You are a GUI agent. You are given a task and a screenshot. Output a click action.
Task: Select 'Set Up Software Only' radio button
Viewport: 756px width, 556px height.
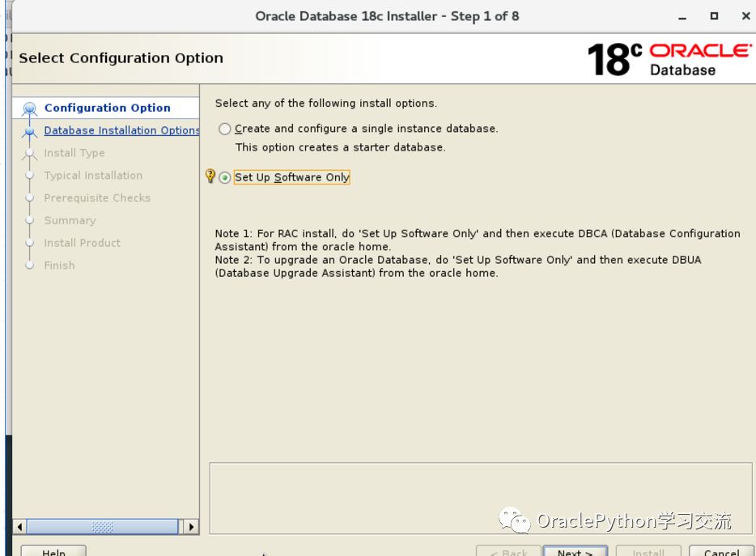[x=225, y=177]
